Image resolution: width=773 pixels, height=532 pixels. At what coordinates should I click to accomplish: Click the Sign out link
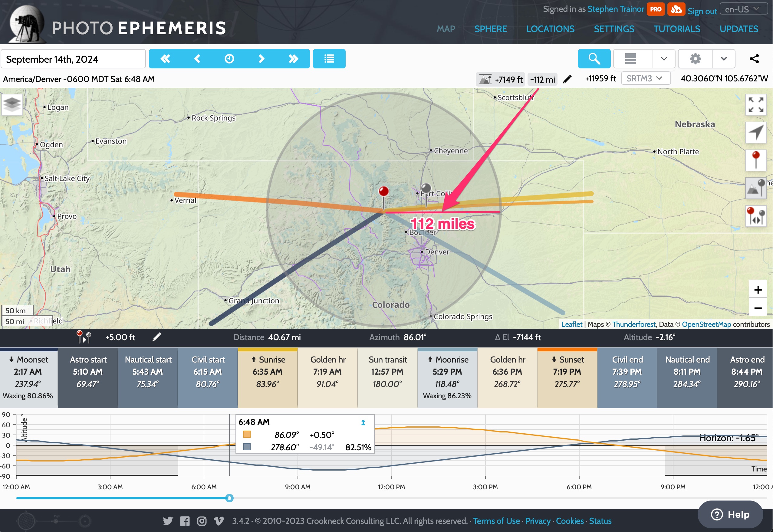coord(702,11)
